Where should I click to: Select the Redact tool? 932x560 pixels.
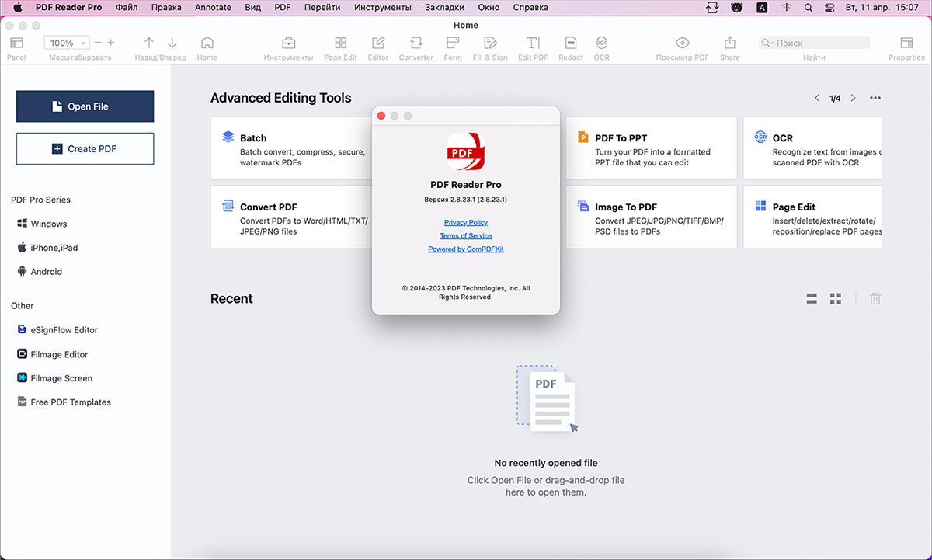[571, 43]
